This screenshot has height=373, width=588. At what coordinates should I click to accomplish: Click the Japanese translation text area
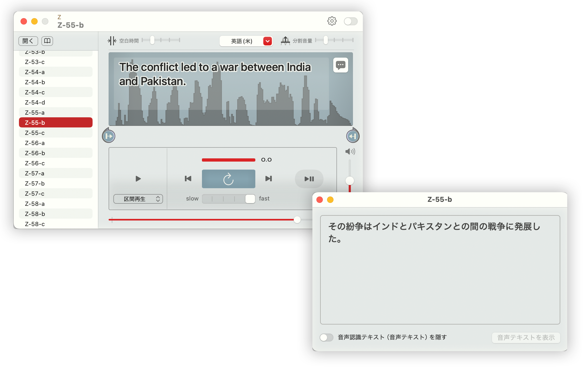click(440, 270)
